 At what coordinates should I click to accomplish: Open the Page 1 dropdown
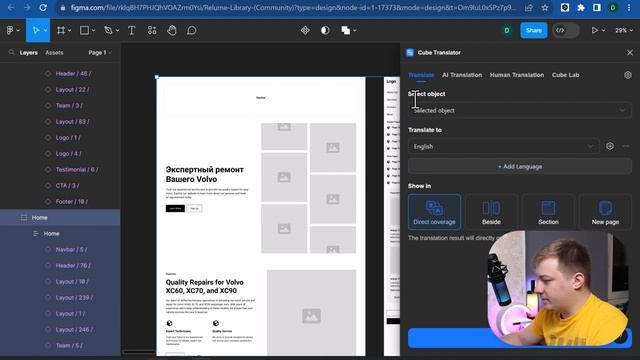100,53
